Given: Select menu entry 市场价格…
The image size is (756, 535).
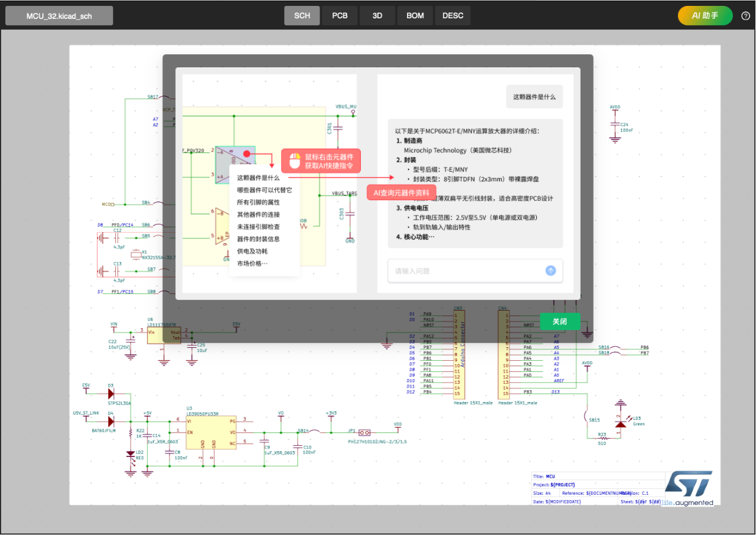Looking at the screenshot, I should click(252, 263).
